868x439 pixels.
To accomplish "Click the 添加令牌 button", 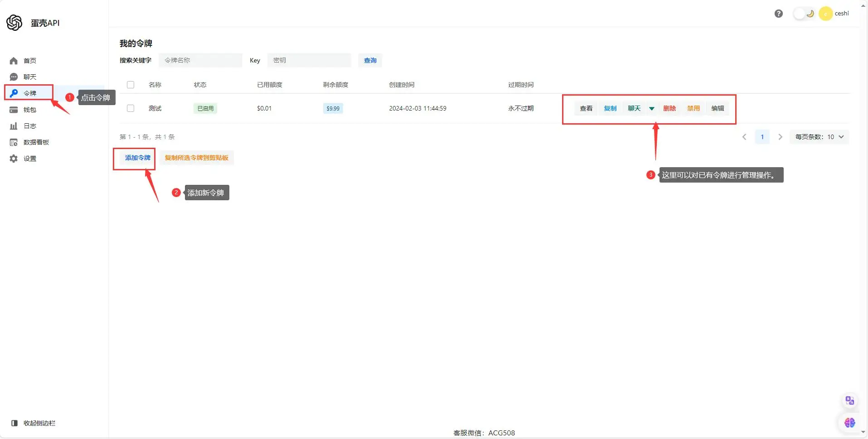I will (134, 158).
